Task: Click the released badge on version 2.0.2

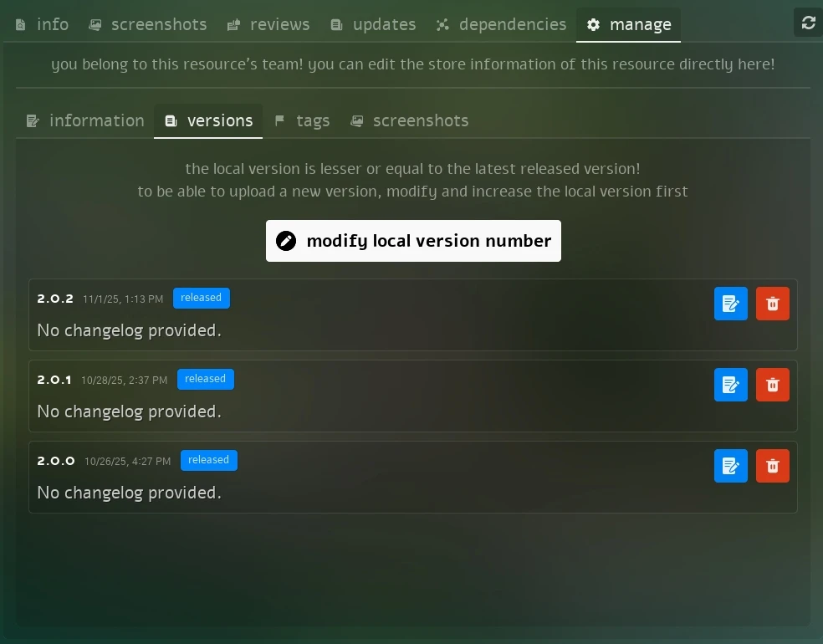Action: 202,298
